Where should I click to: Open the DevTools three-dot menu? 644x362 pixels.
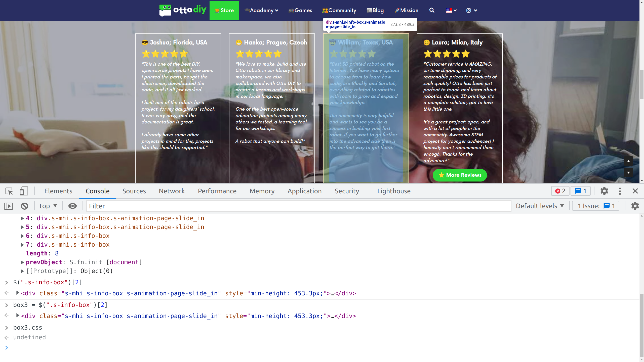620,191
